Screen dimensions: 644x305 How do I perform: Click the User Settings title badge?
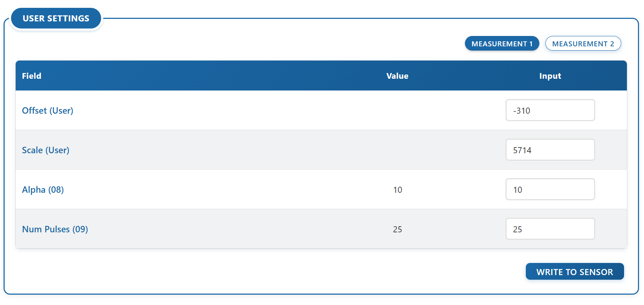coord(56,19)
